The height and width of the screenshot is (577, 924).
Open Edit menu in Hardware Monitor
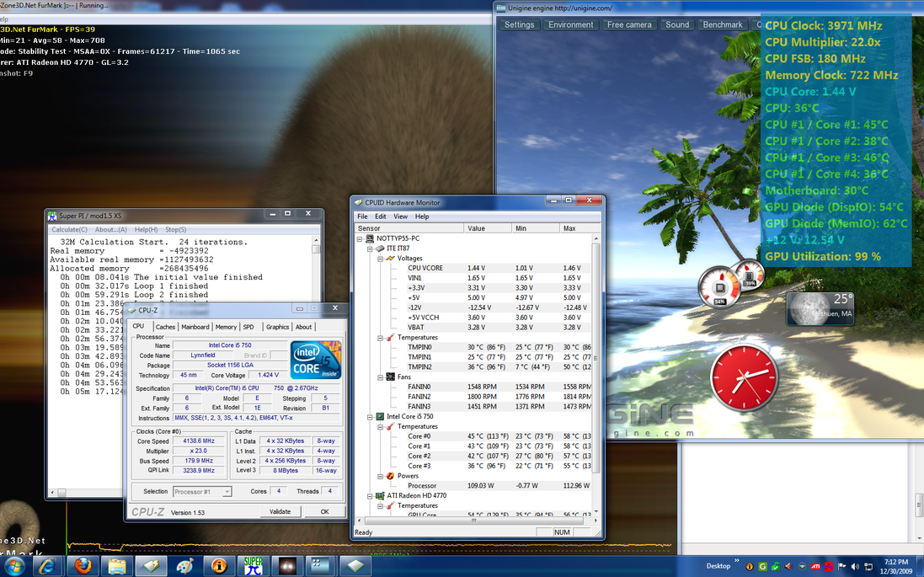tap(381, 216)
